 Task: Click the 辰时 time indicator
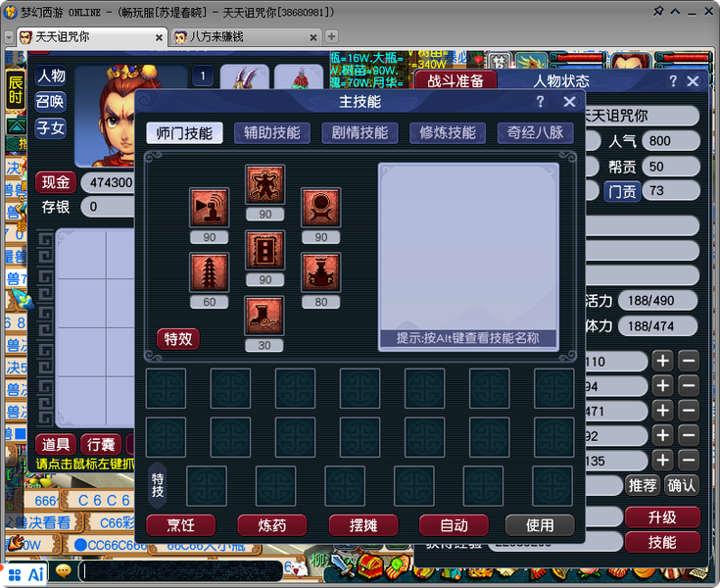click(15, 90)
